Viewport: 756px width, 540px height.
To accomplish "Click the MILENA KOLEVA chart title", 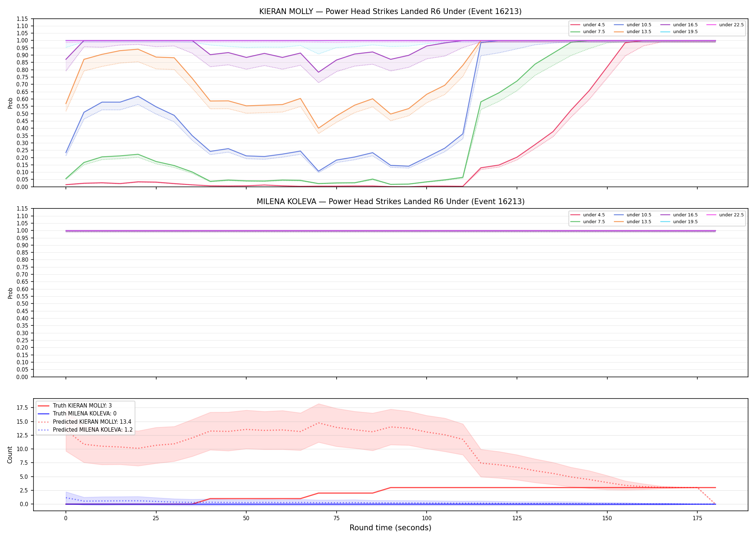I will (x=390, y=202).
